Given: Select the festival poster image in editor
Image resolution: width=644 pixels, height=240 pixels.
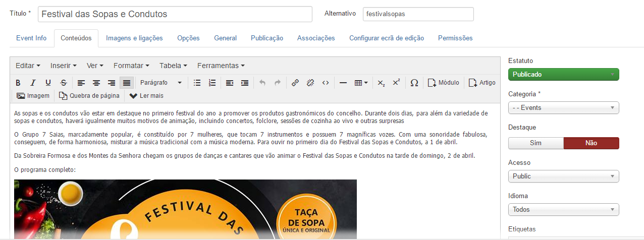Looking at the screenshot, I should [185, 209].
